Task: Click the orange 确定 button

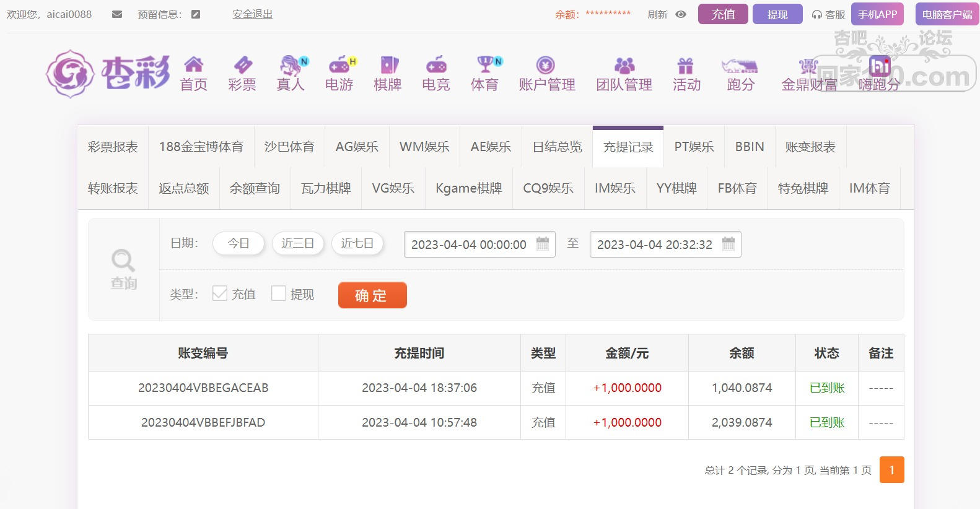Action: point(372,295)
